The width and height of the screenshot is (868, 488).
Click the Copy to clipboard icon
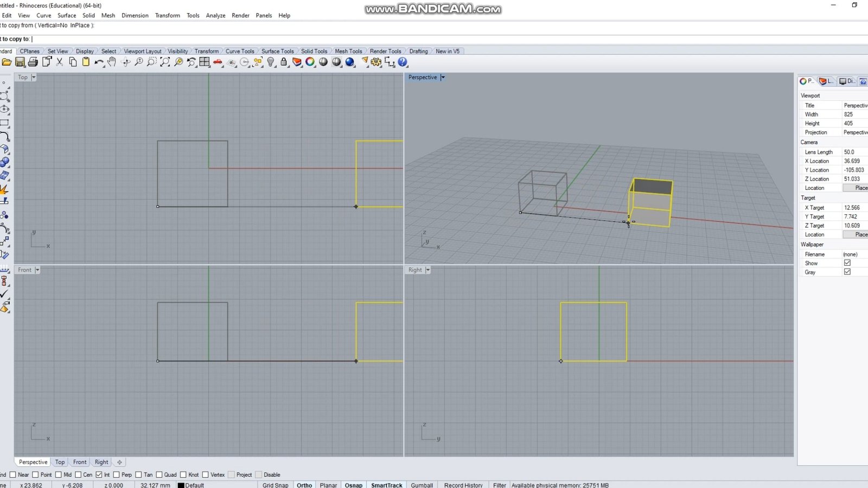tap(73, 62)
